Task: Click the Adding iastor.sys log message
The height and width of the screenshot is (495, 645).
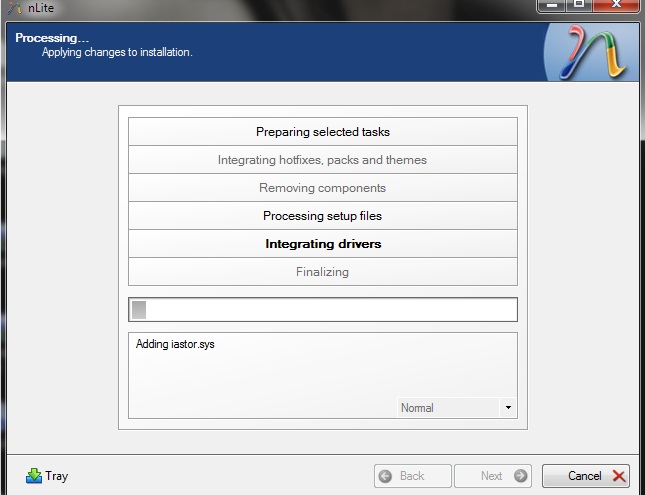Action: tap(175, 345)
